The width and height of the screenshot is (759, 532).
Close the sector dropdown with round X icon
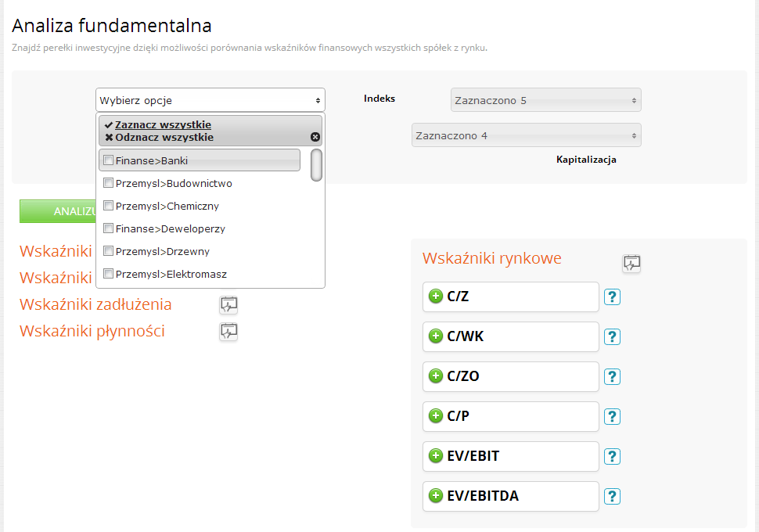[315, 137]
